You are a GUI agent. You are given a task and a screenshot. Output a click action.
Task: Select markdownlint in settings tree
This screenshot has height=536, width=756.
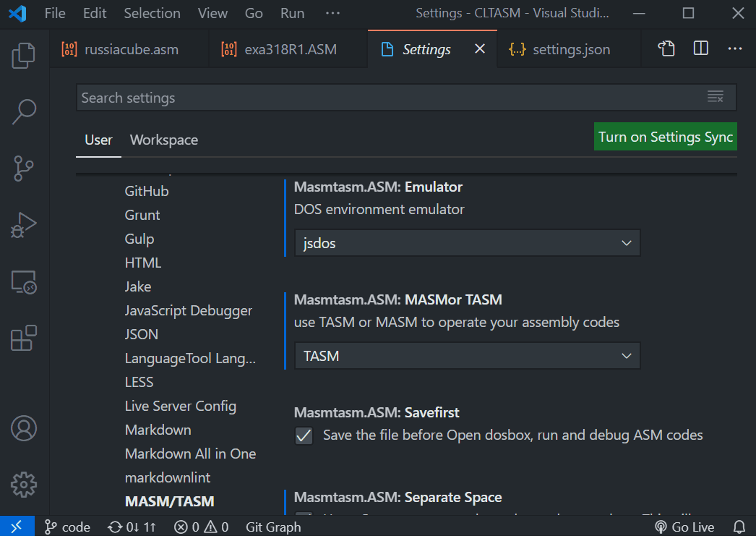click(x=167, y=477)
